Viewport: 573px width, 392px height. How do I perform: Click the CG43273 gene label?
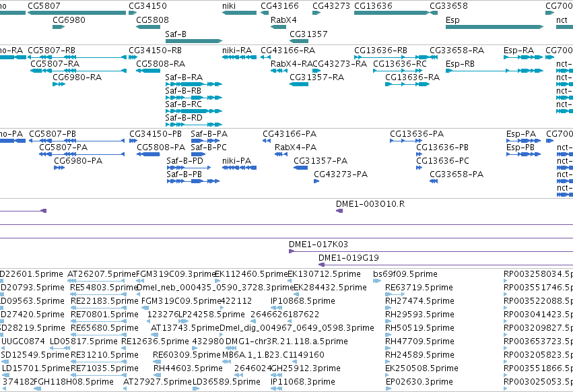331,6
